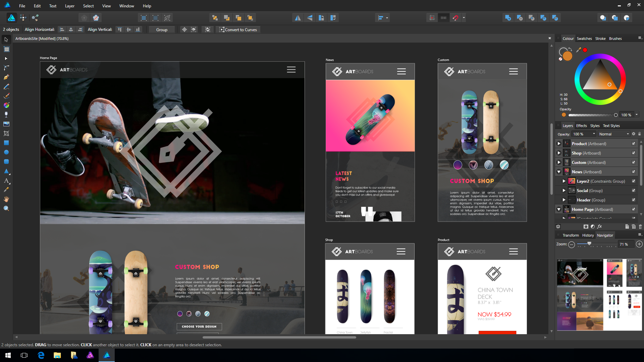Click Convert to Curves button
This screenshot has height=362, width=644.
pos(239,29)
